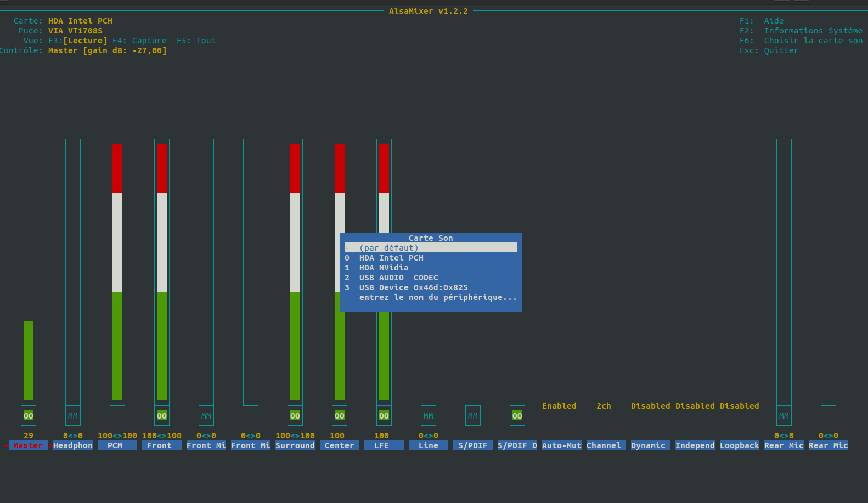Toggle the S/PDIF MM mute box

click(x=473, y=416)
